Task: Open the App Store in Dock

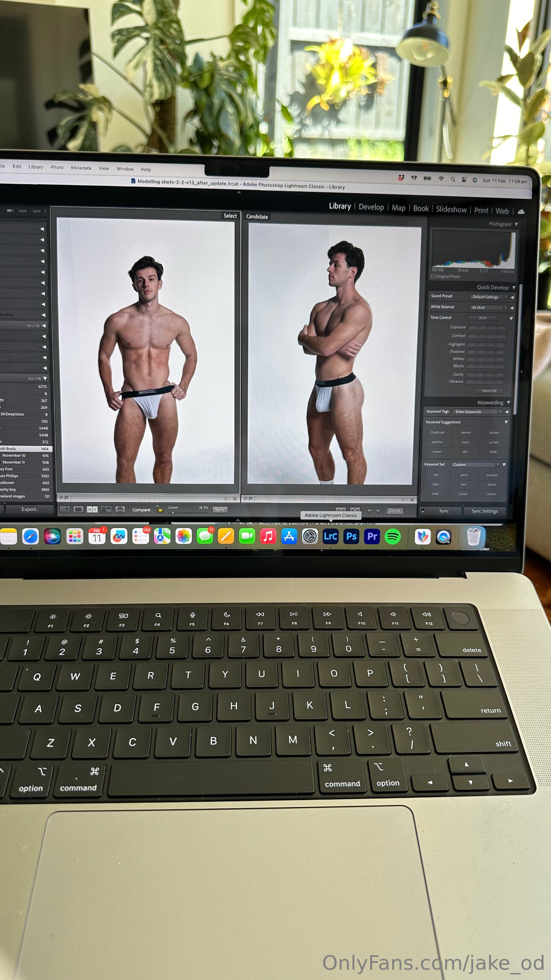Action: click(289, 536)
